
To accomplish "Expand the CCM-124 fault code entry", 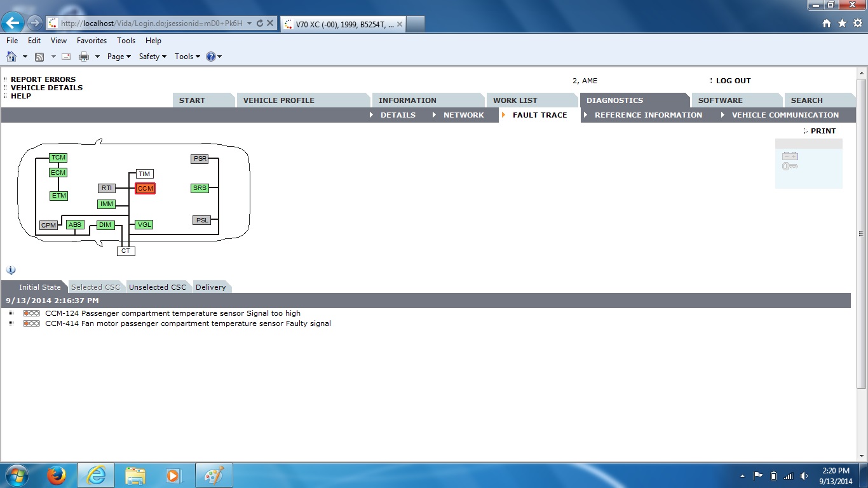I will [x=11, y=313].
